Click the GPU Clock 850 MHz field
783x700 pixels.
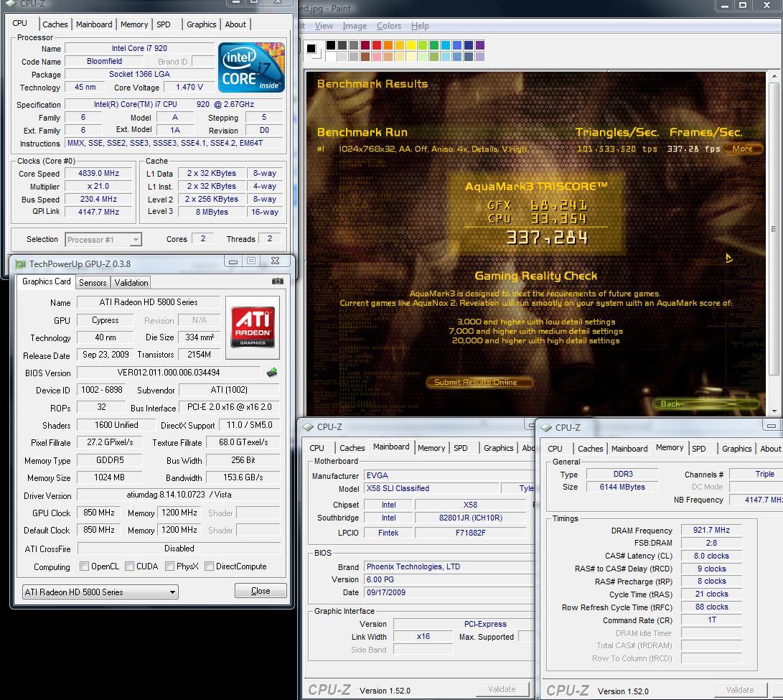point(99,513)
